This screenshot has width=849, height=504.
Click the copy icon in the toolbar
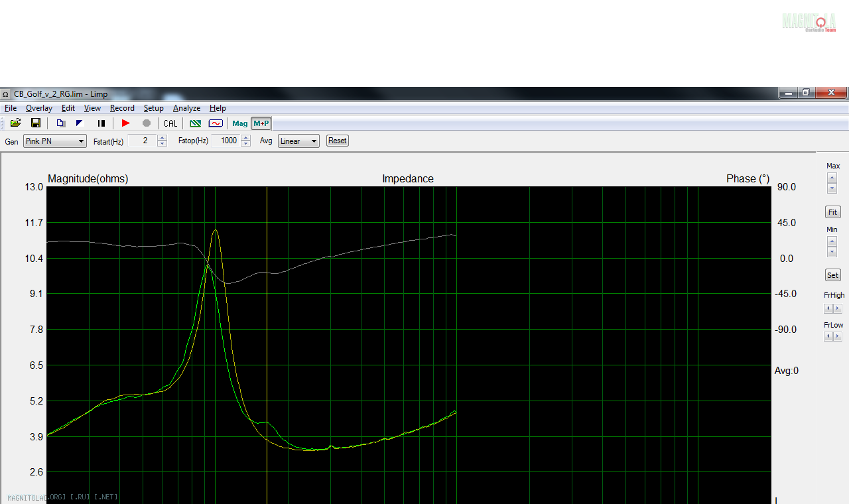pos(60,123)
